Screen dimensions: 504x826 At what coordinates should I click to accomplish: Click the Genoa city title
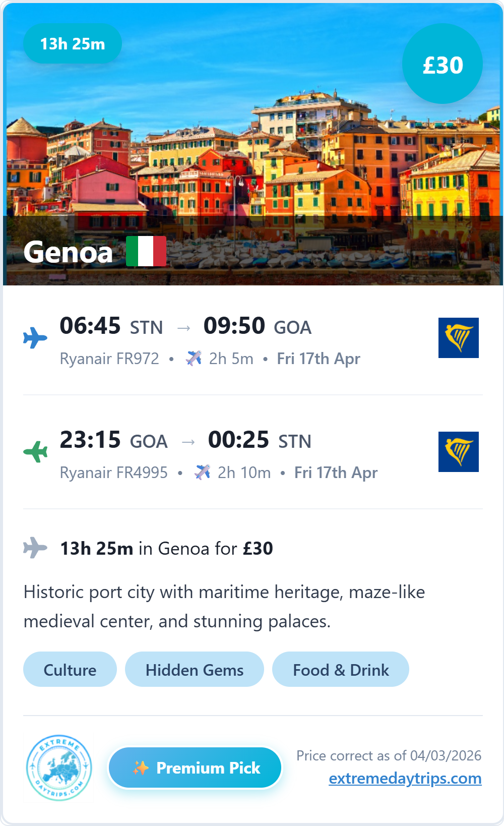(68, 252)
